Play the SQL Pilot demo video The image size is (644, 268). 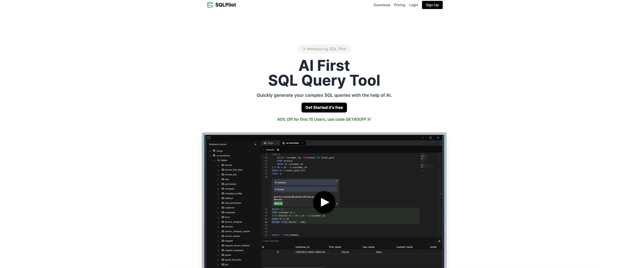pos(324,202)
